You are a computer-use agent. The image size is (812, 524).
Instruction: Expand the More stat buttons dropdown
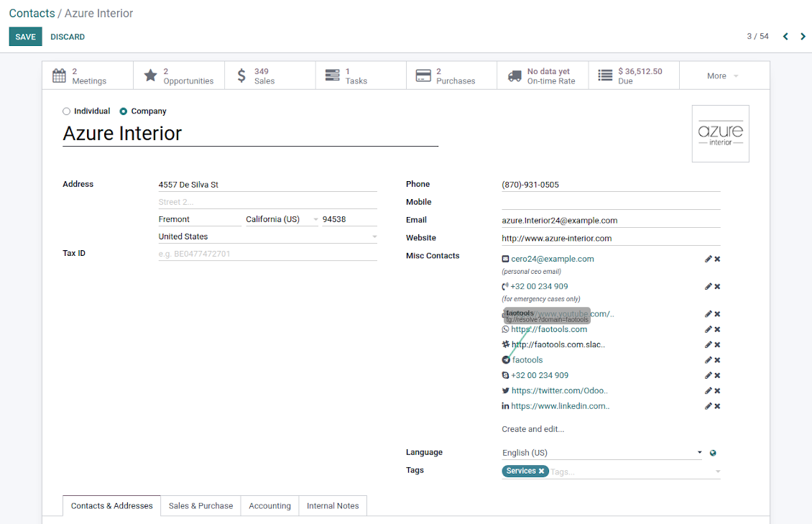coord(723,75)
